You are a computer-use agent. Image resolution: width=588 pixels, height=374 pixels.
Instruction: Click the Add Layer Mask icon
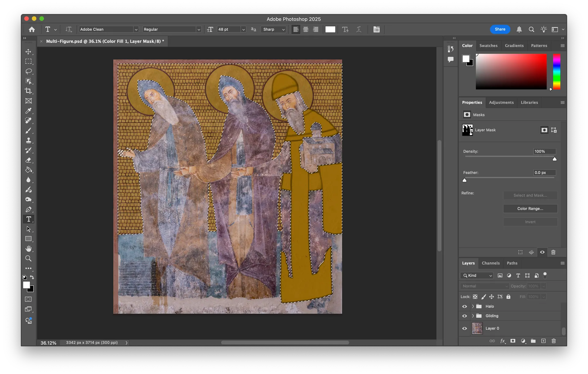point(513,341)
